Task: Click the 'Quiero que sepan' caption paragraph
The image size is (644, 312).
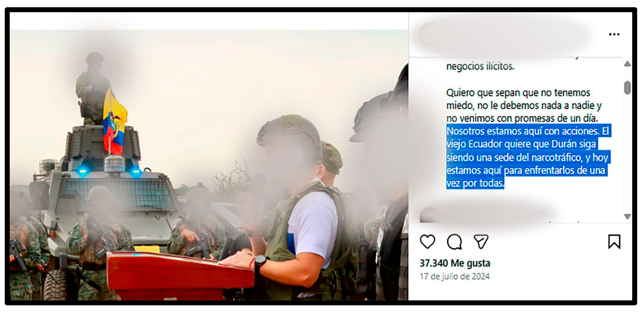Action: pos(524,105)
